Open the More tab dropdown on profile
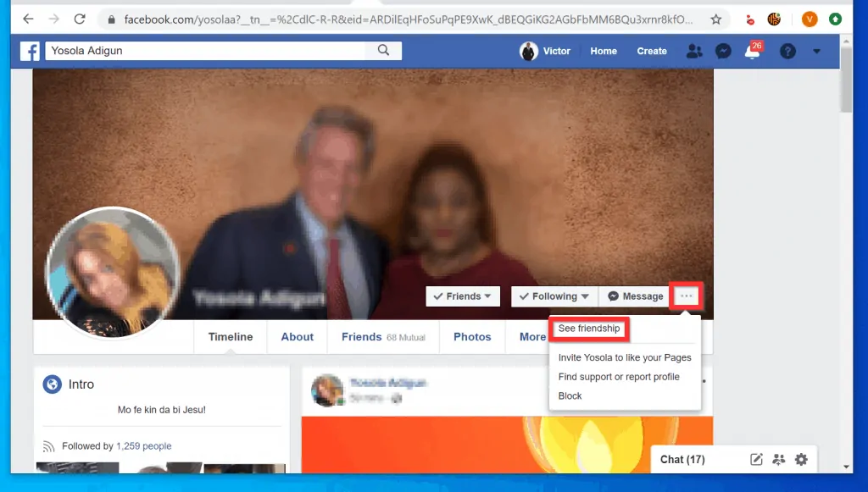This screenshot has height=492, width=868. click(532, 336)
